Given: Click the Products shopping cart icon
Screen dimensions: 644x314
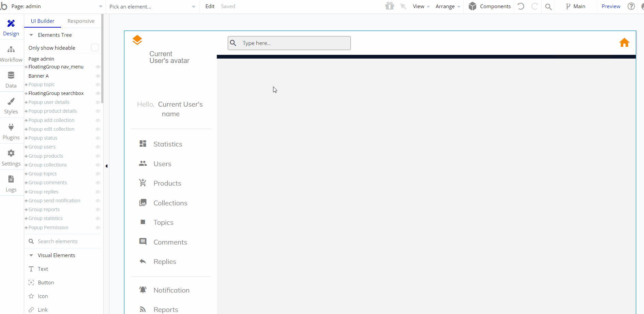Looking at the screenshot, I should (x=143, y=183).
